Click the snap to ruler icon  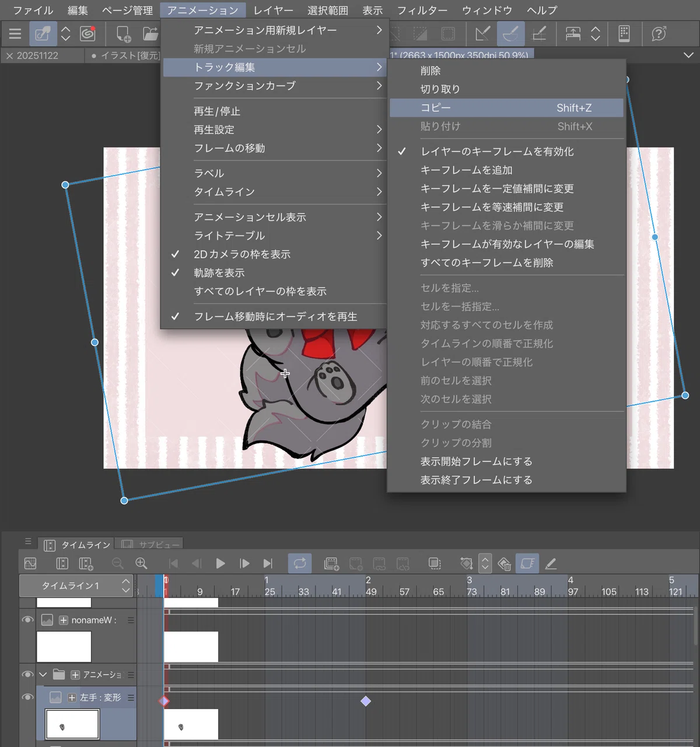pos(482,34)
